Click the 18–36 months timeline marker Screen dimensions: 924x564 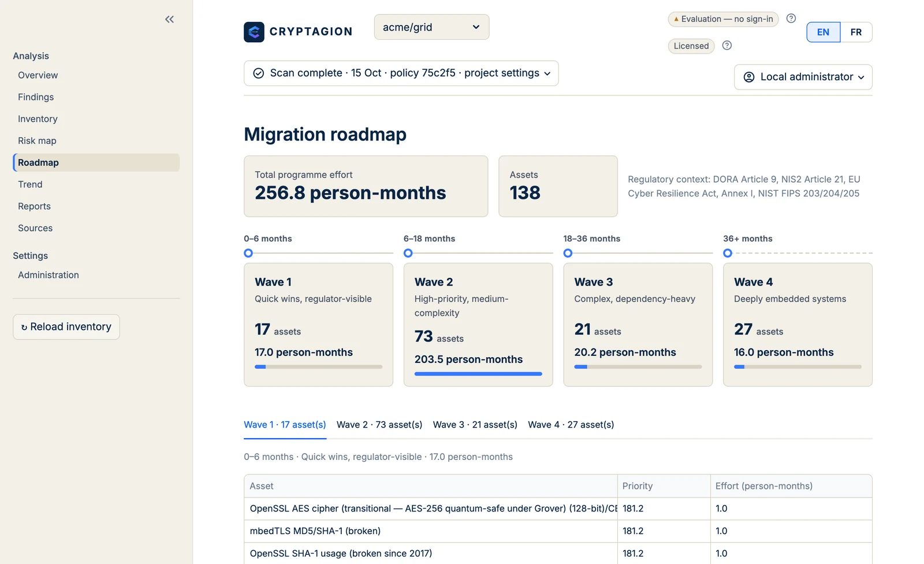[x=568, y=253]
